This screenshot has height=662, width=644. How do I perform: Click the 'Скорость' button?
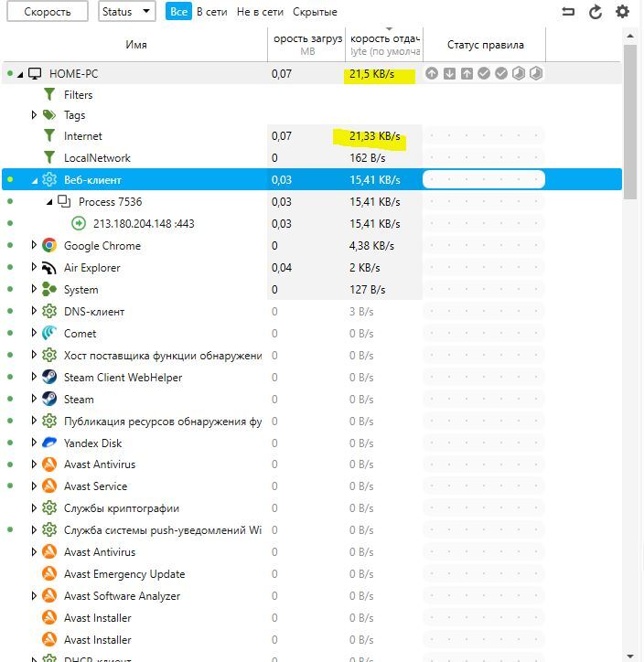(47, 12)
